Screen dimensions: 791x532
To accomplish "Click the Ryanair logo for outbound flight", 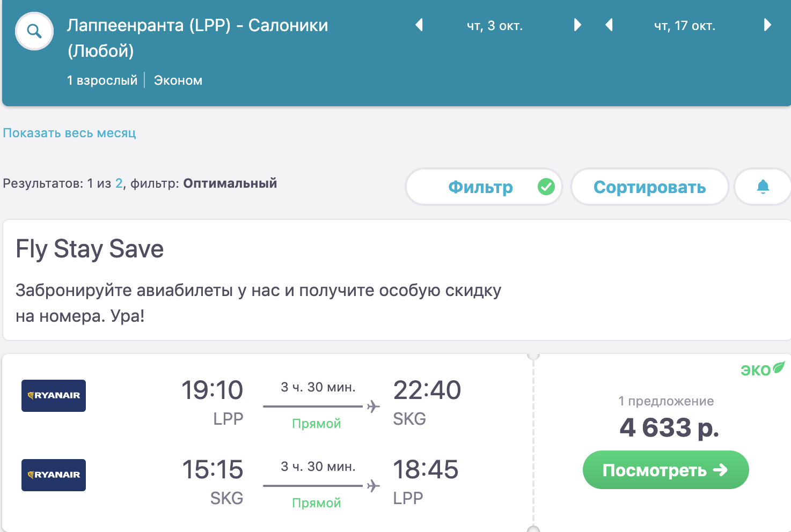I will [x=54, y=396].
